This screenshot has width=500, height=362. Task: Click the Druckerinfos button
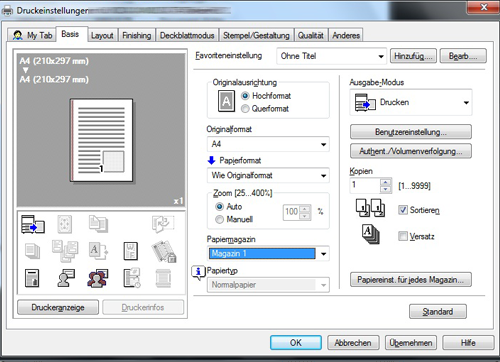143,307
